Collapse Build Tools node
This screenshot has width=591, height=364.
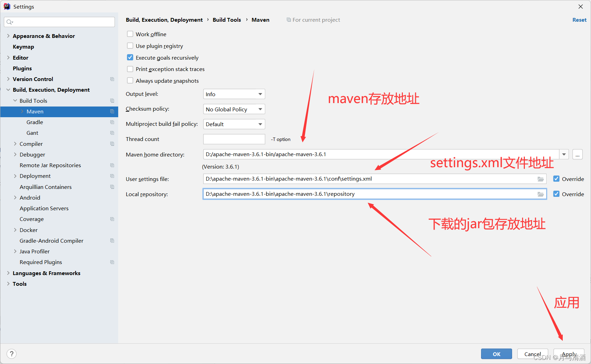click(15, 100)
